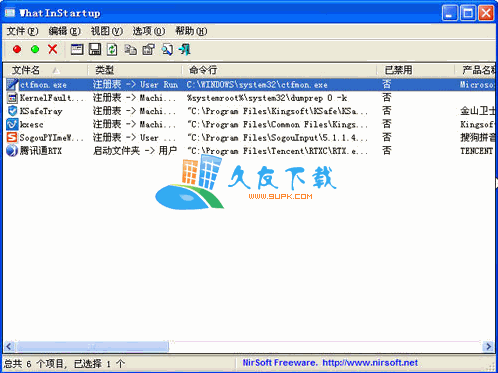Click the kxesc row icon
Image resolution: width=498 pixels, height=373 pixels.
point(12,124)
